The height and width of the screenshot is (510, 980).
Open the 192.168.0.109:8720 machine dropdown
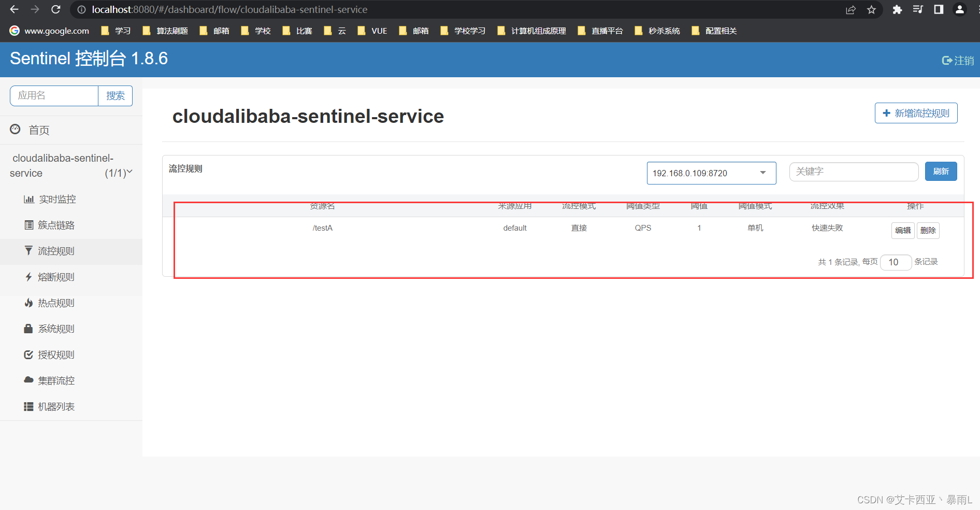point(711,173)
